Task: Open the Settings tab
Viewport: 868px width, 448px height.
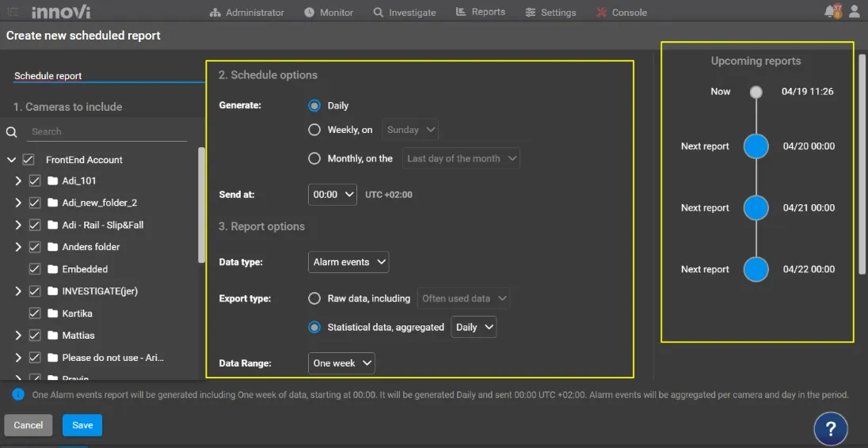Action: tap(550, 12)
